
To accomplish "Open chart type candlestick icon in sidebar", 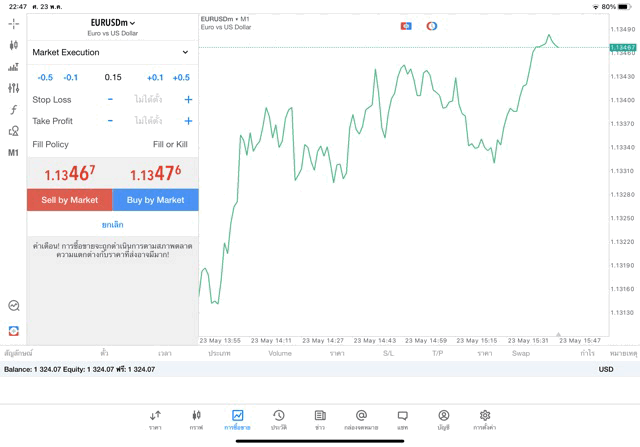I will click(13, 45).
